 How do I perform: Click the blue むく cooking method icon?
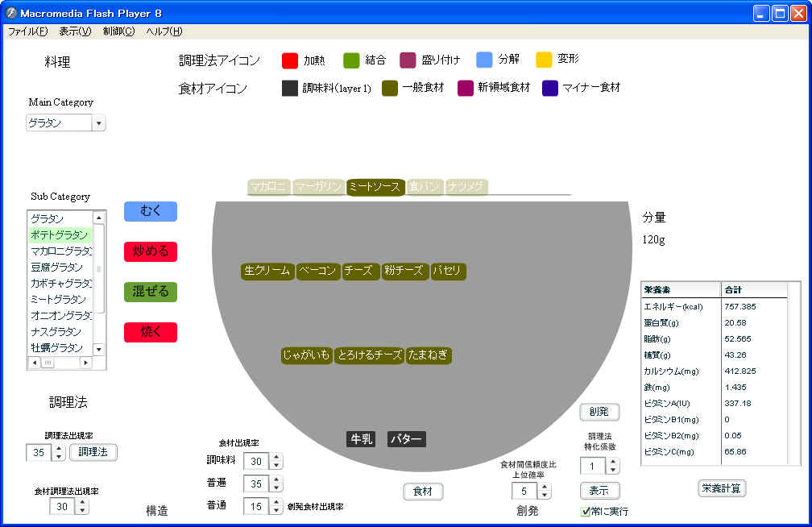pyautogui.click(x=150, y=211)
